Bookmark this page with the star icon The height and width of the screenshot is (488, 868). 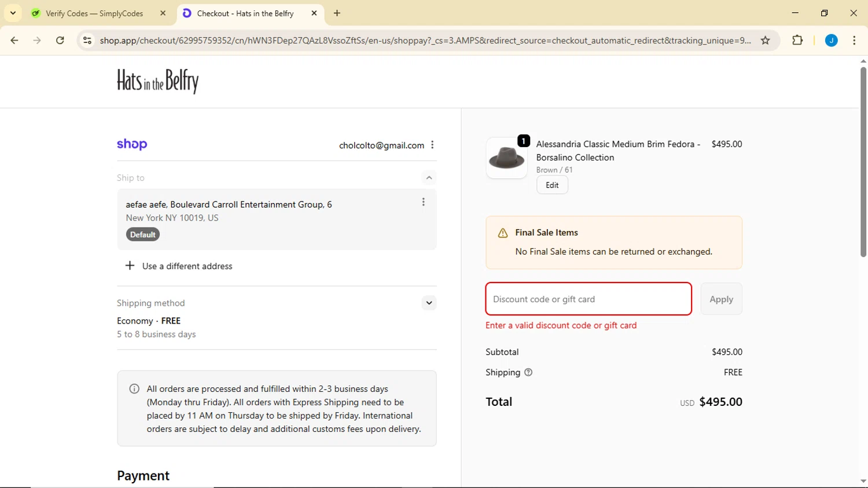coord(766,41)
